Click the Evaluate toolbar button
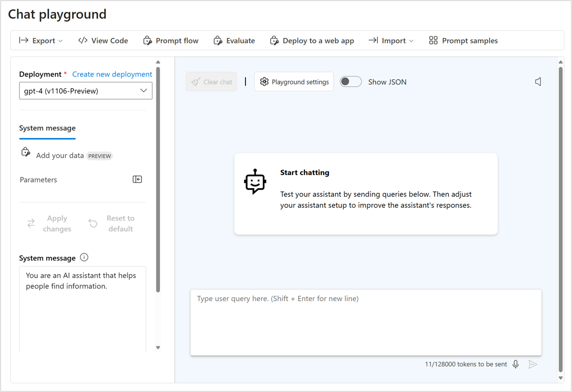572x392 pixels. (234, 40)
